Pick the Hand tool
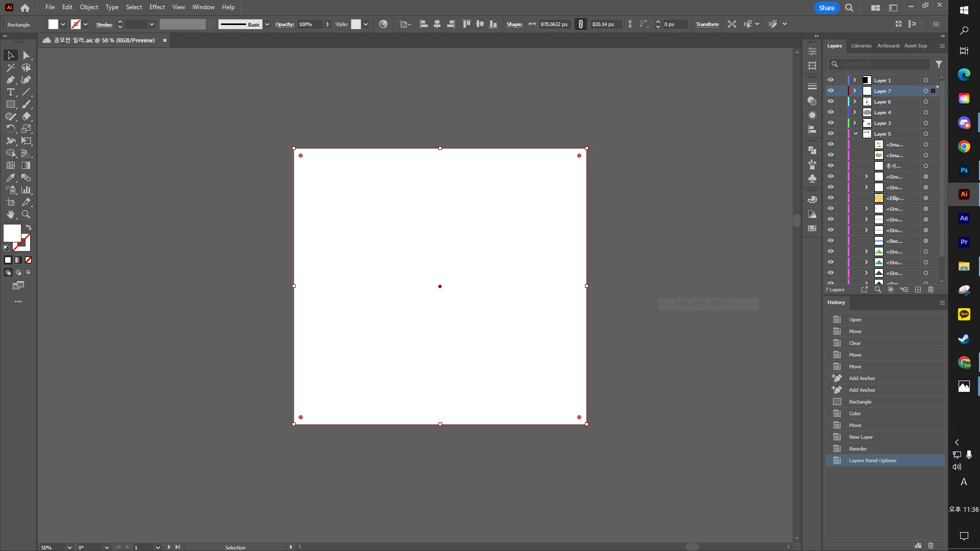The width and height of the screenshot is (980, 551). click(10, 214)
